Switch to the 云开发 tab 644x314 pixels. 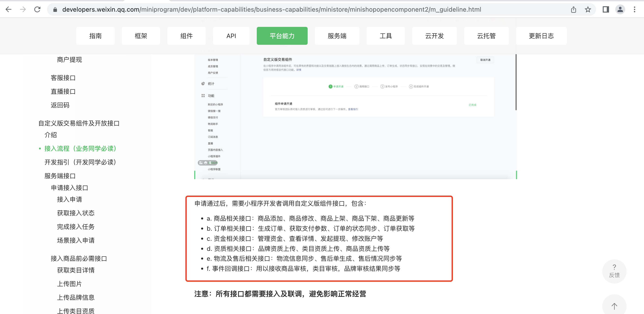[x=434, y=36]
